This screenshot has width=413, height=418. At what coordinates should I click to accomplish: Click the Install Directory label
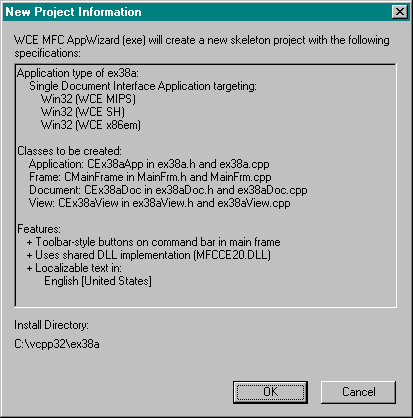click(x=51, y=325)
